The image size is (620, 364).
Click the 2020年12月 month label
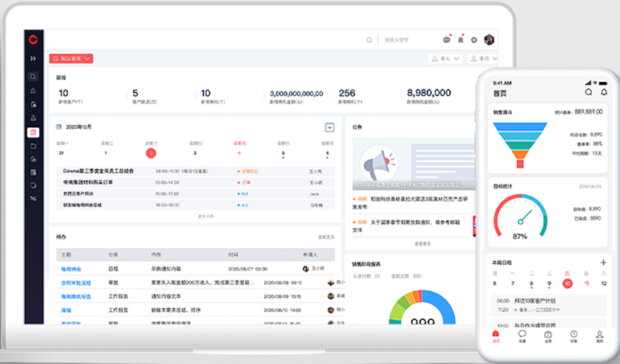[x=78, y=127]
